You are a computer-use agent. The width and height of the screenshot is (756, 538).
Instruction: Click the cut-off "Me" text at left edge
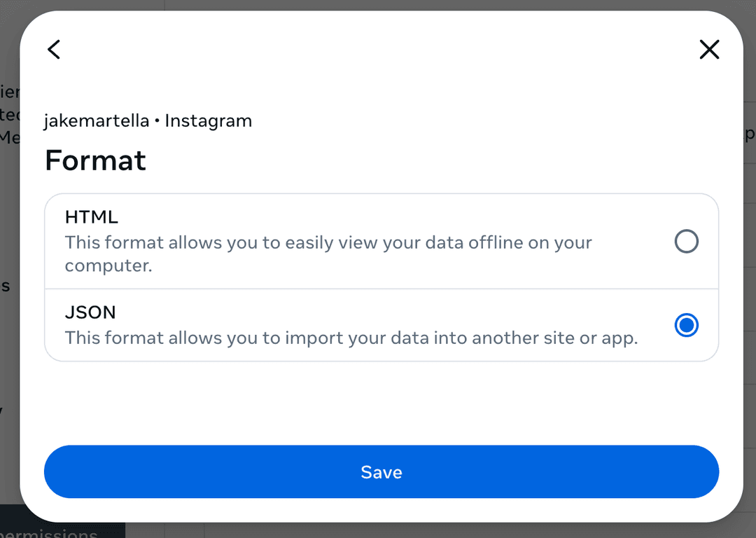pos(9,137)
